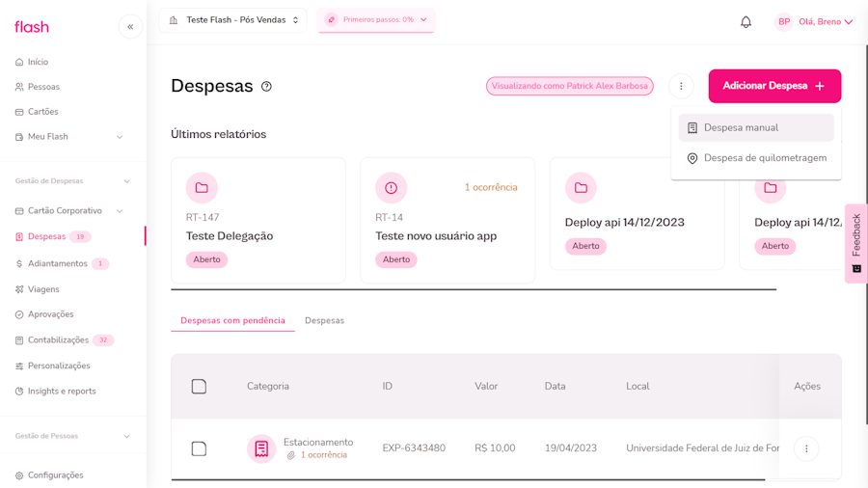Open row actions for Estacionamento expense

coord(806,448)
